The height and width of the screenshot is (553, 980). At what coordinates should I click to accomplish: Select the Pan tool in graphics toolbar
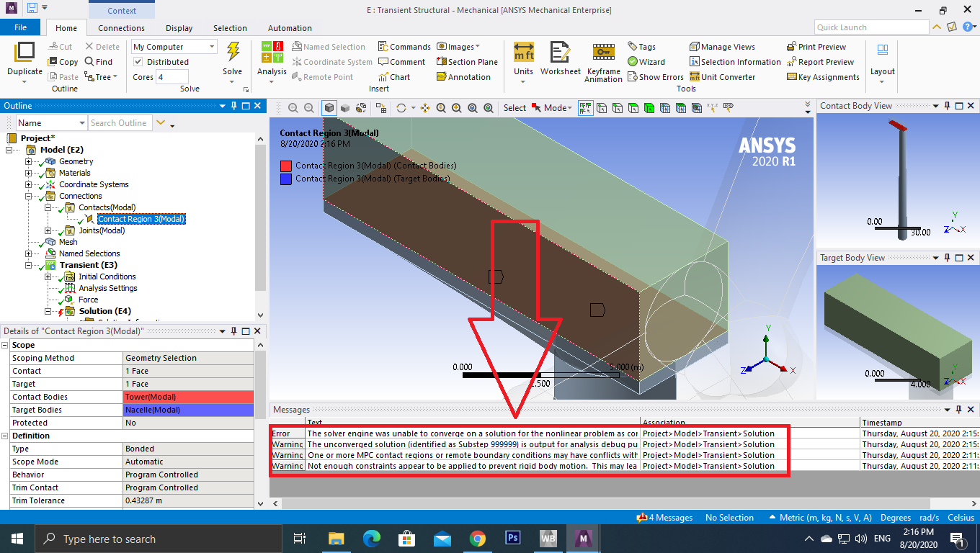tap(424, 108)
